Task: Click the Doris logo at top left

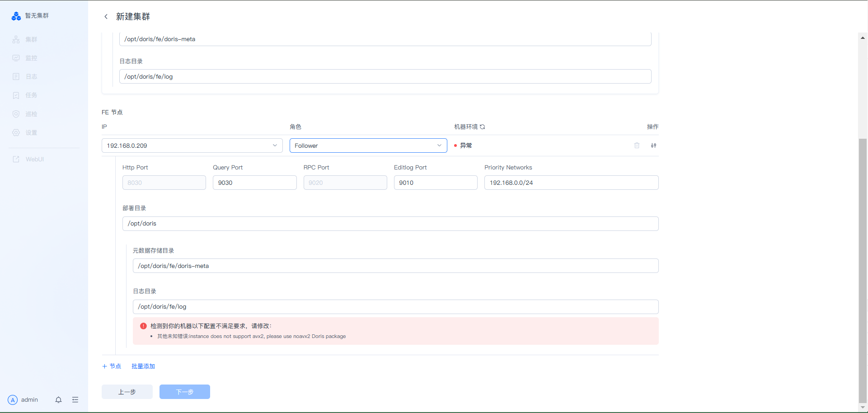Action: [x=16, y=16]
